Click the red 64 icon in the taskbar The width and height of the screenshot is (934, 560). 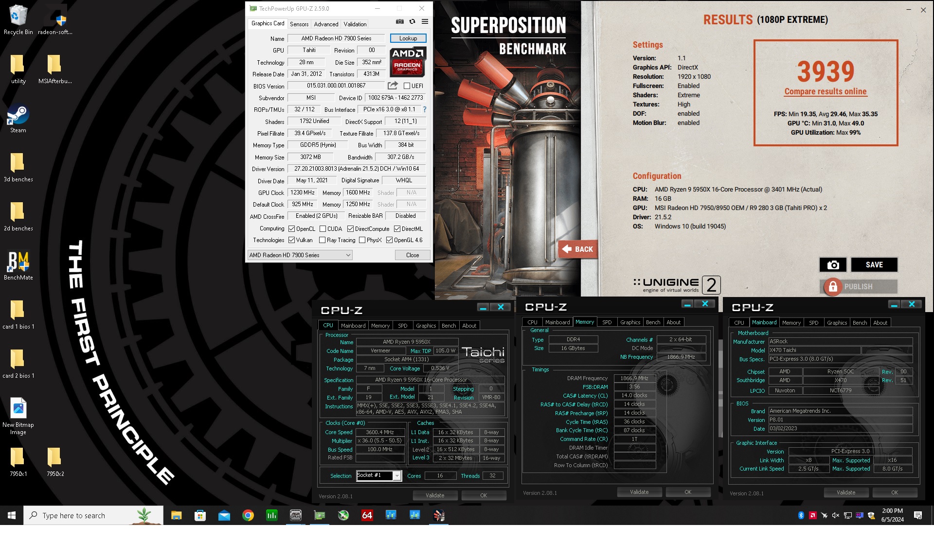point(367,515)
